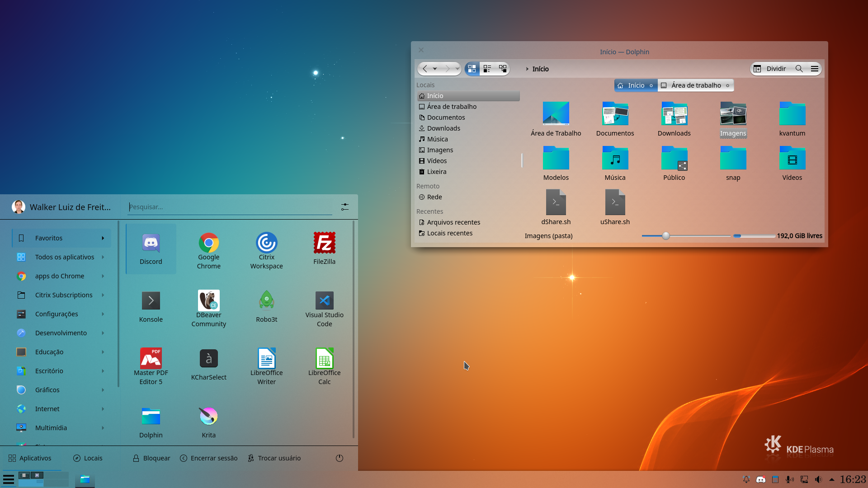Start Citrix Workspace app
The width and height of the screenshot is (868, 488).
pos(267,249)
